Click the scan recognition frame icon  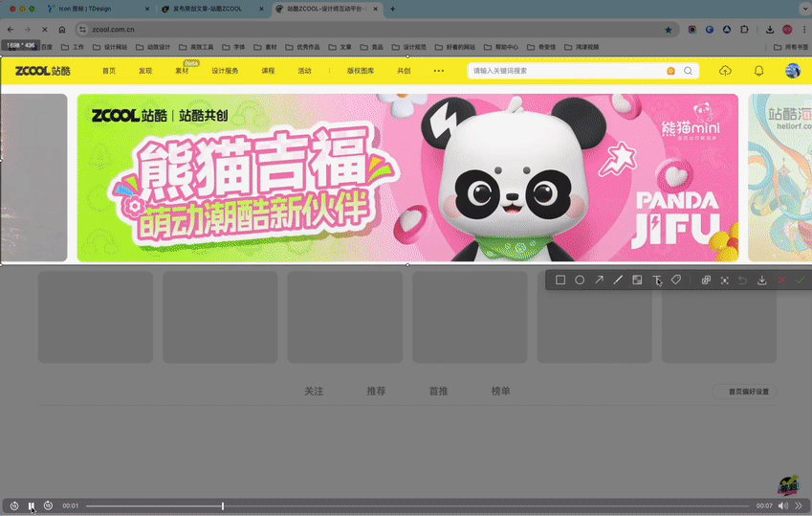pos(724,280)
